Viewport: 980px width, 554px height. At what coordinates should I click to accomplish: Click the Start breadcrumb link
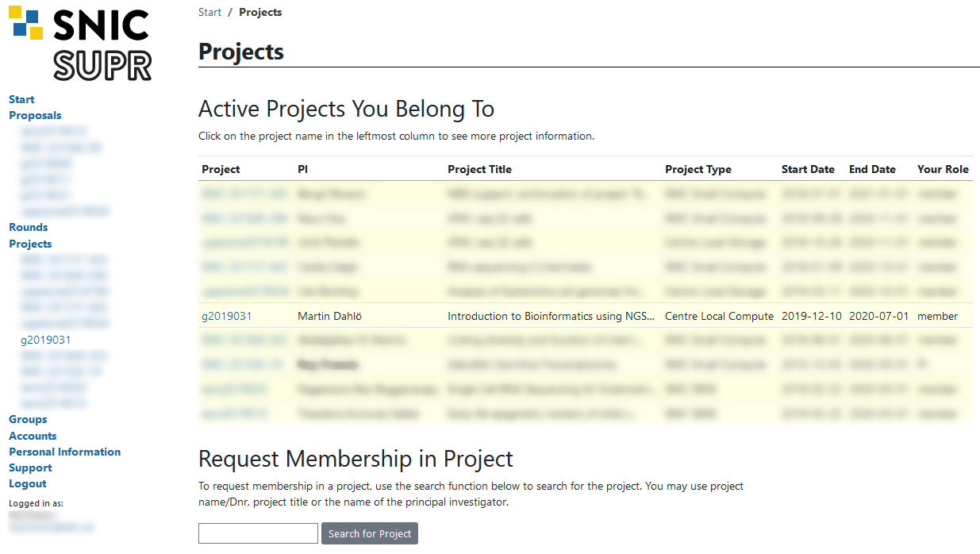[x=209, y=12]
